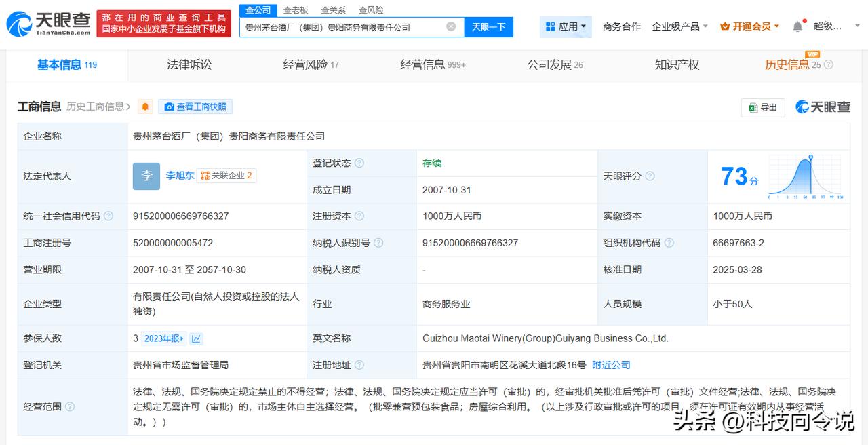Clear the search box with the X icon
The height and width of the screenshot is (445, 868).
(451, 26)
